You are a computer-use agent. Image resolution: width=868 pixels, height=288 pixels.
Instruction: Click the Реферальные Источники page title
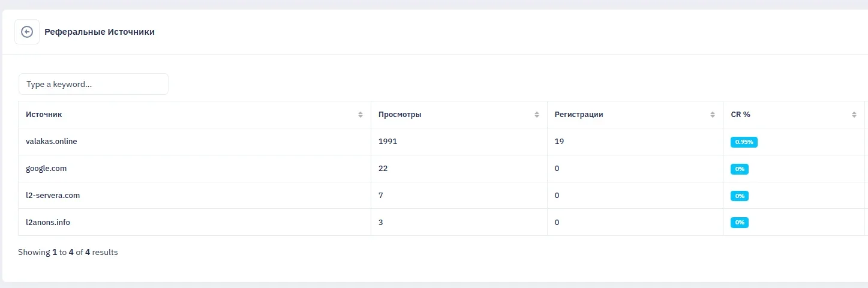(100, 32)
